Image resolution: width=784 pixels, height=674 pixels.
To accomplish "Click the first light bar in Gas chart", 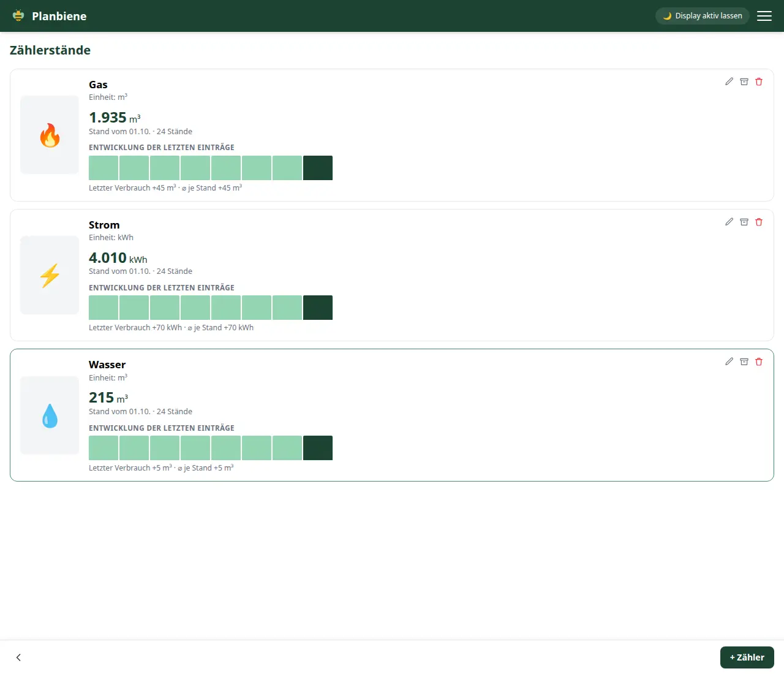I will tap(104, 168).
